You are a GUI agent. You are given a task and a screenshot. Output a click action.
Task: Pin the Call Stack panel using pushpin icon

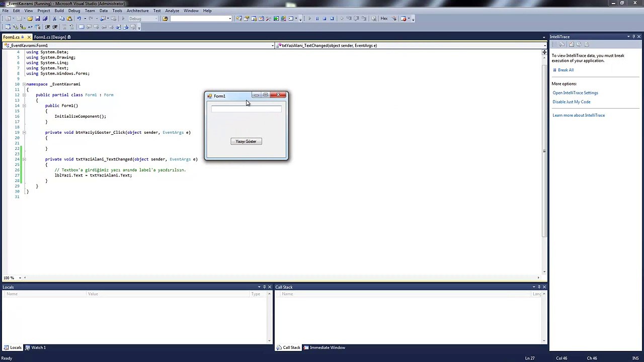tap(539, 287)
